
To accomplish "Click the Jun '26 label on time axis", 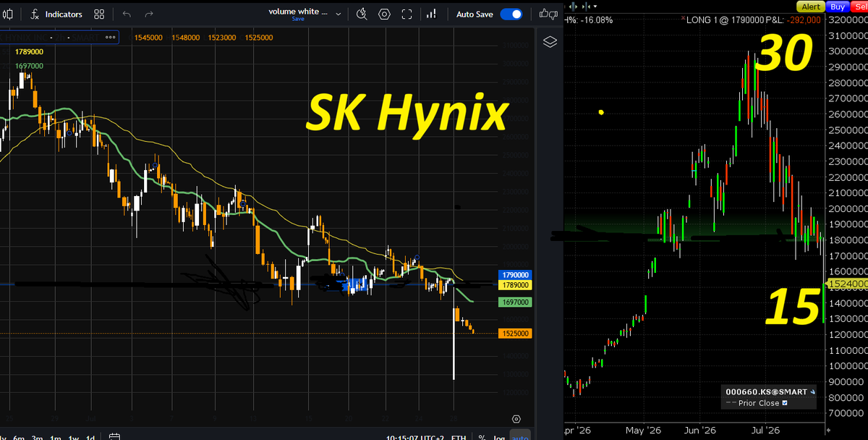I will tap(699, 431).
